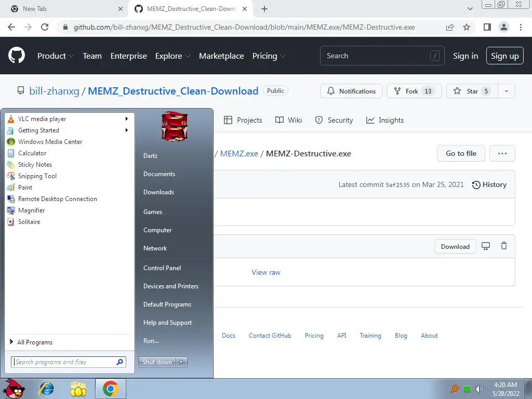Click the share page icon in address bar
532x399 pixels.
pos(450,27)
